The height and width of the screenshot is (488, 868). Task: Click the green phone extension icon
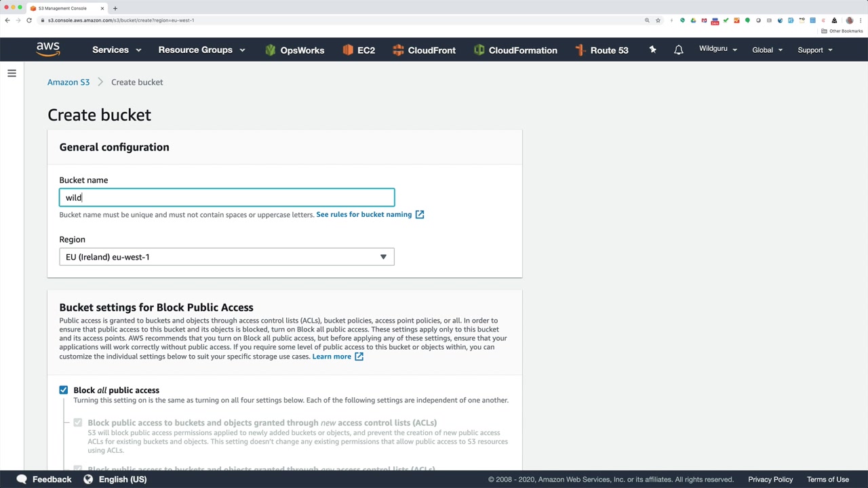coord(682,20)
